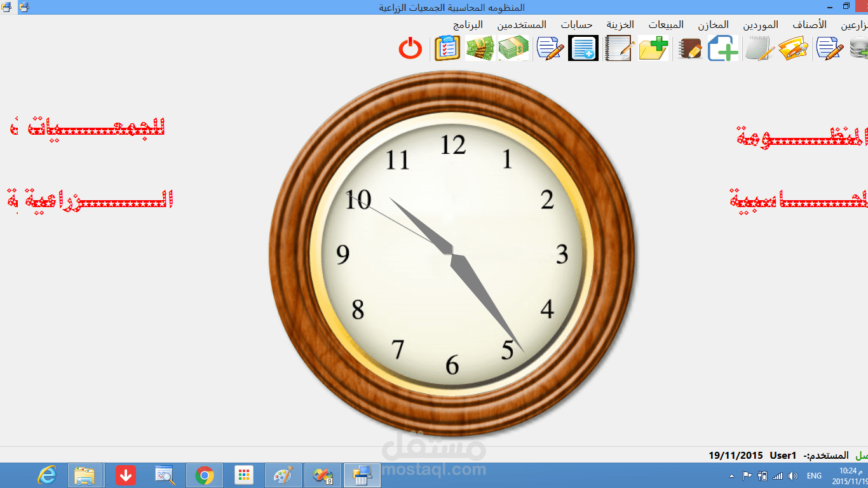Image resolution: width=868 pixels, height=488 pixels.
Task: Click the orange pinned ticket icon
Action: click(x=793, y=48)
